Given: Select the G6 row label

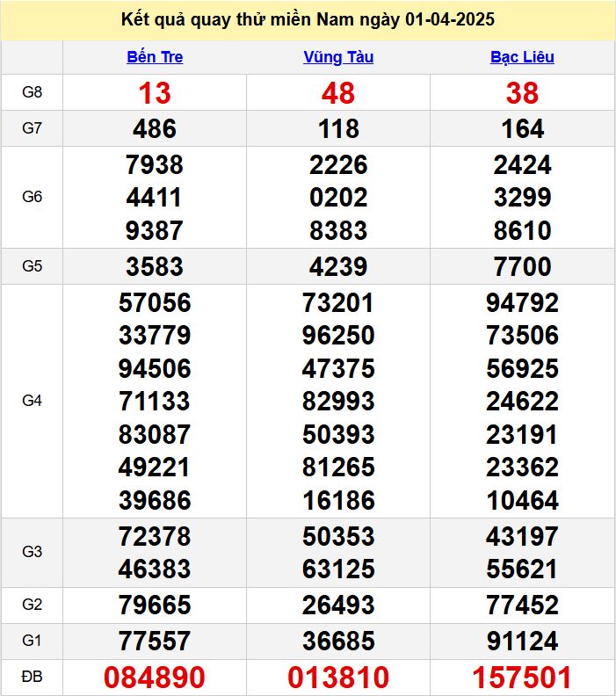Looking at the screenshot, I should [32, 197].
